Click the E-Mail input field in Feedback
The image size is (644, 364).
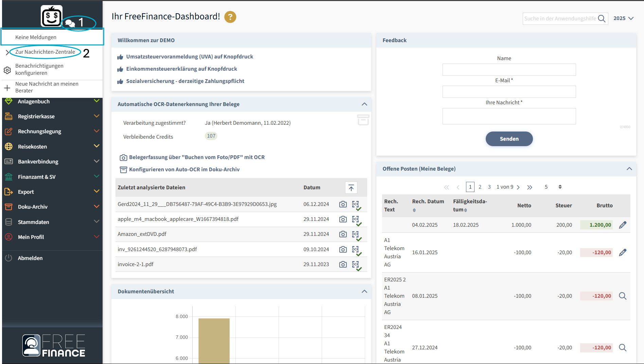[x=509, y=92]
